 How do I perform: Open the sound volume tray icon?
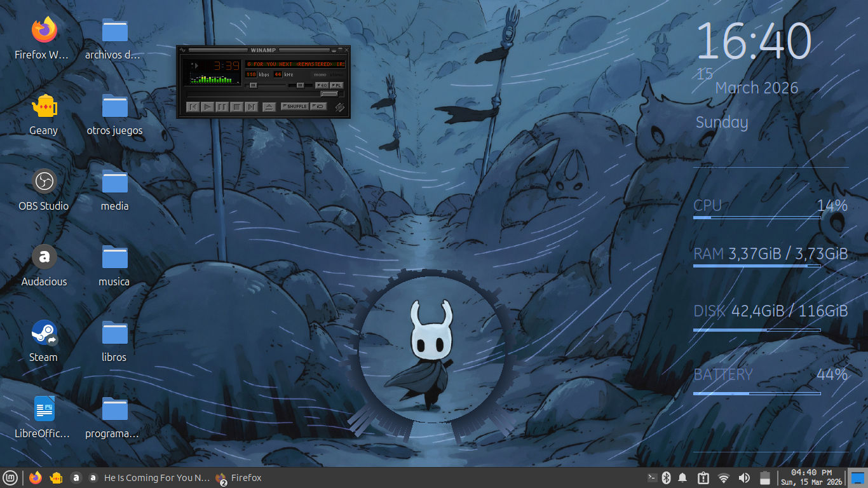point(744,478)
